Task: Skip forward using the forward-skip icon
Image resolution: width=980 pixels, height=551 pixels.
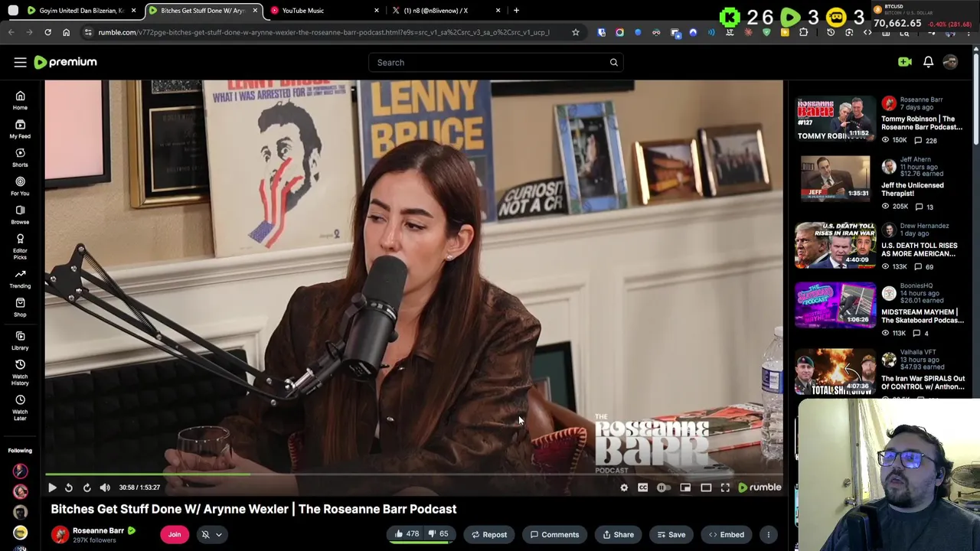Action: 87,487
